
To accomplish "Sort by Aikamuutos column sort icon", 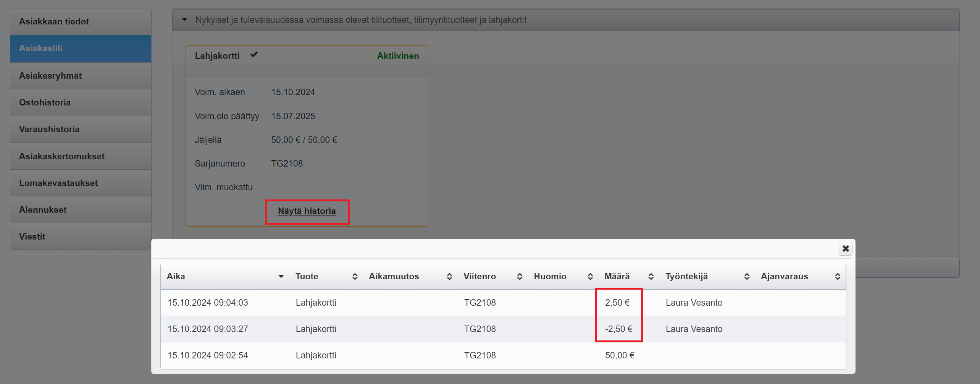I will [449, 276].
